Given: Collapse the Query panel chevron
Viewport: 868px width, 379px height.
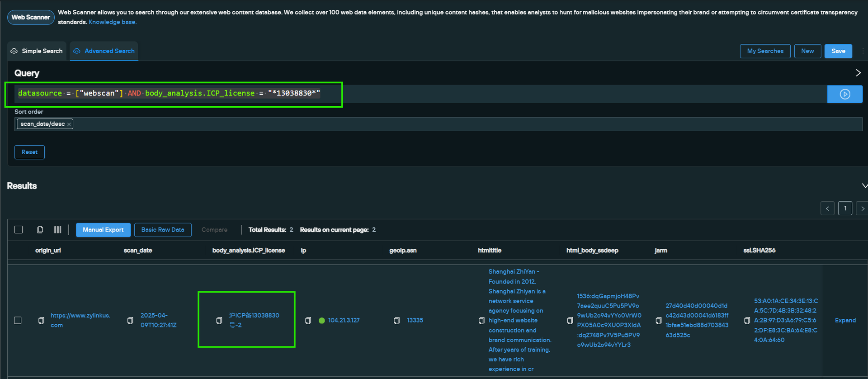Looking at the screenshot, I should 858,73.
